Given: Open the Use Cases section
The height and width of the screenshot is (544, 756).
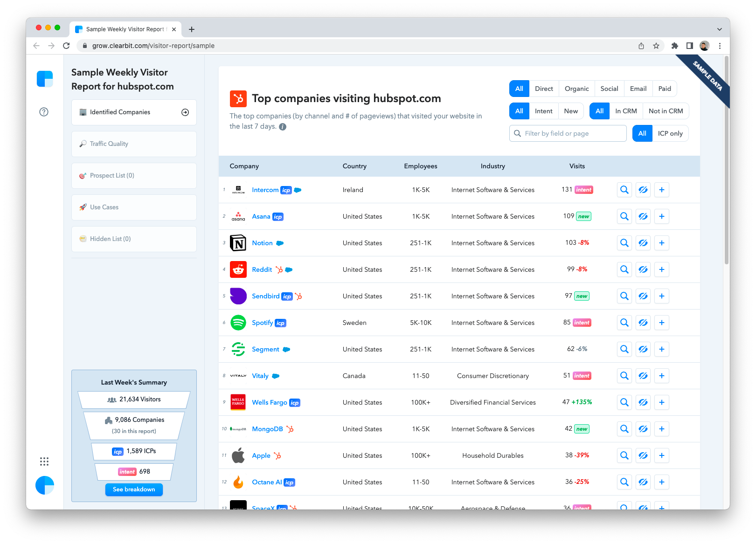Looking at the screenshot, I should [x=134, y=207].
